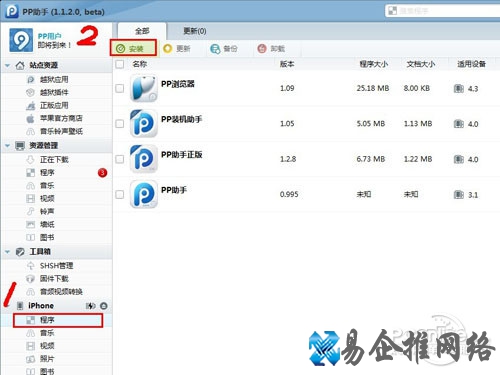
Task: Click the PP浏览器 app name
Action: click(178, 84)
